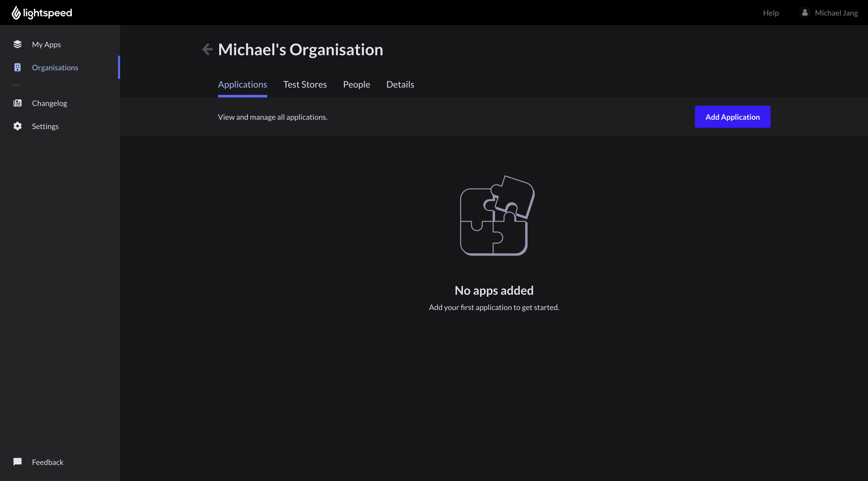Click the Add Application button

point(732,117)
